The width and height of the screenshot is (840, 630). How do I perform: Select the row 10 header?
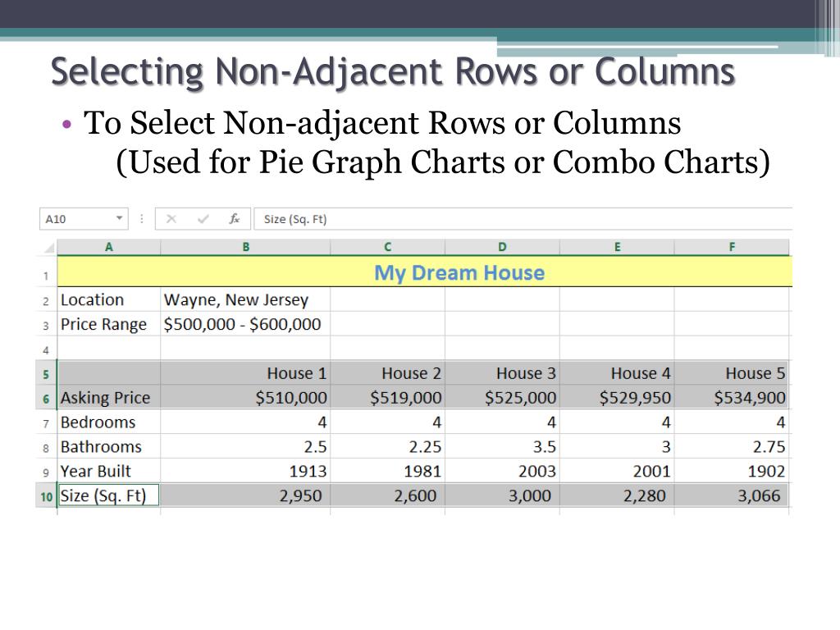pyautogui.click(x=47, y=496)
